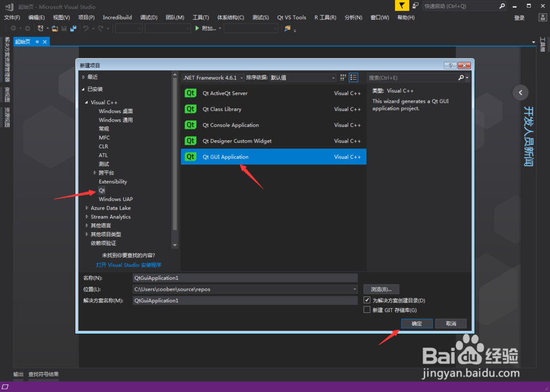Open the sort by default value dropdown

pyautogui.click(x=302, y=78)
